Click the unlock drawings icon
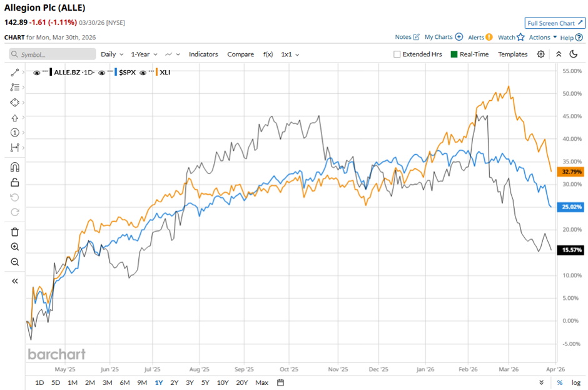Viewport: 588px width, 390px height. coord(14,182)
